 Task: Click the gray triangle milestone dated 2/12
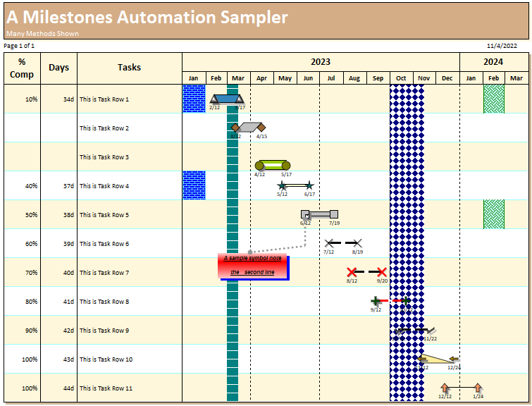pos(214,99)
